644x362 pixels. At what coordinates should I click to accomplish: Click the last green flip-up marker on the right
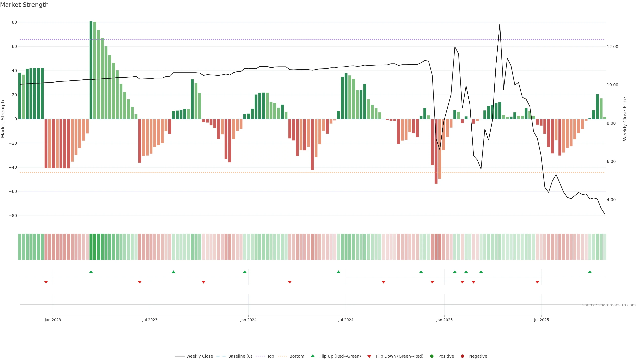(590, 272)
